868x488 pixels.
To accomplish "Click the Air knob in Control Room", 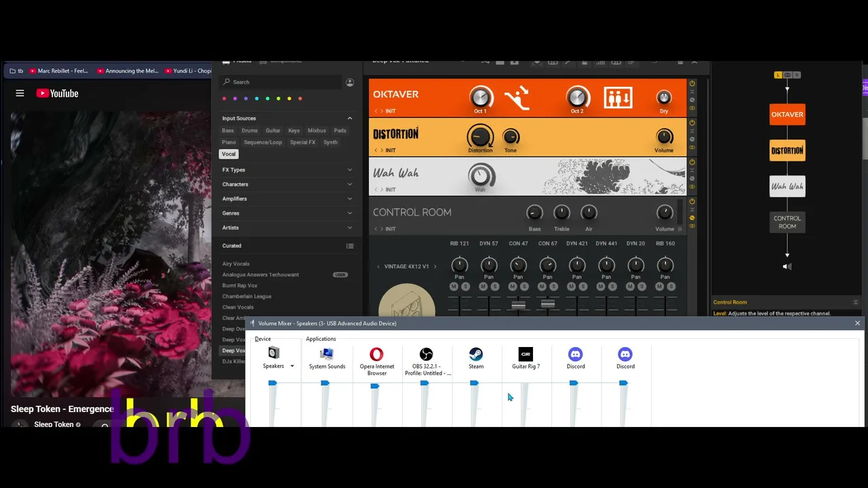I will pyautogui.click(x=589, y=213).
